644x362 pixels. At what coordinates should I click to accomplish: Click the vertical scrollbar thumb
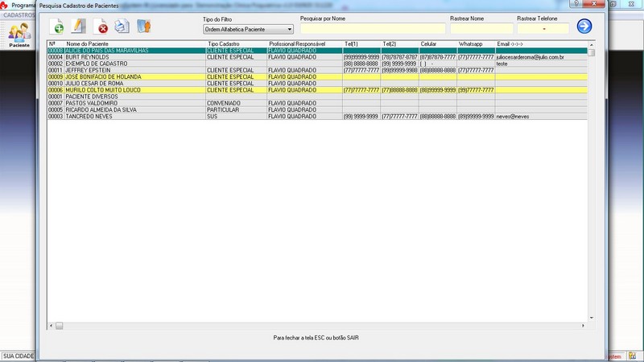592,52
